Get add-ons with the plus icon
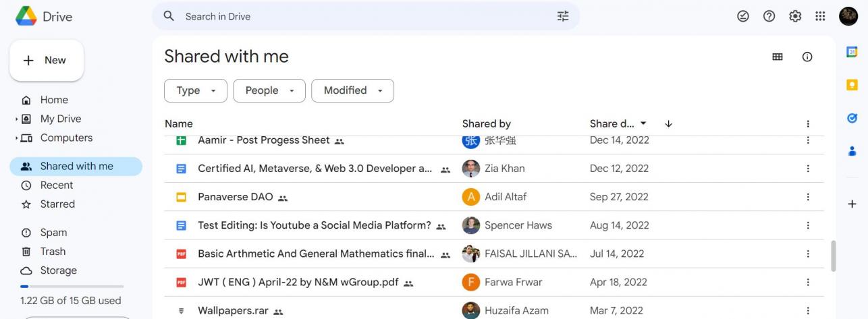The image size is (868, 319). (x=852, y=204)
